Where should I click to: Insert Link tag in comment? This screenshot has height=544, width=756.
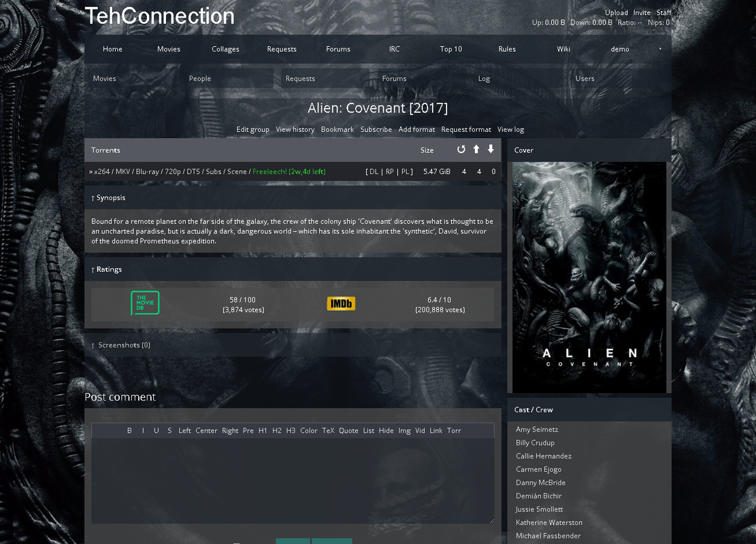[x=436, y=430]
